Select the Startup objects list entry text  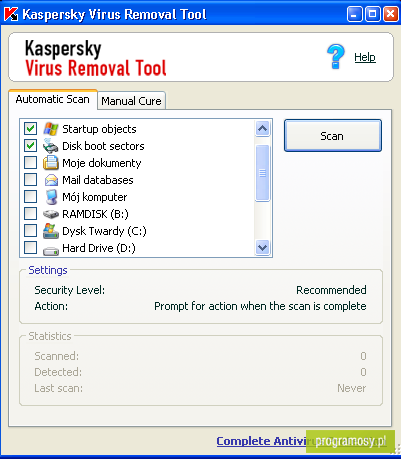(99, 129)
